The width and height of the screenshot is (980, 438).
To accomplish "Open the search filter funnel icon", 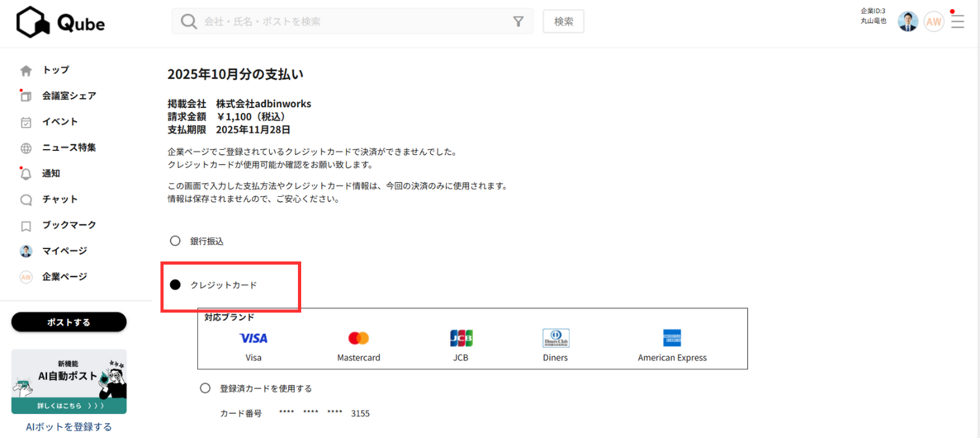I will [x=518, y=22].
